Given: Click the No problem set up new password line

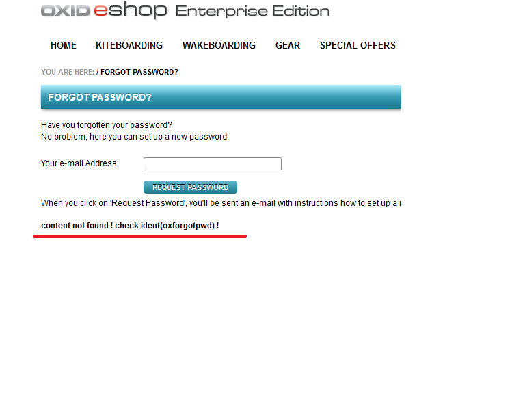Looking at the screenshot, I should (135, 137).
